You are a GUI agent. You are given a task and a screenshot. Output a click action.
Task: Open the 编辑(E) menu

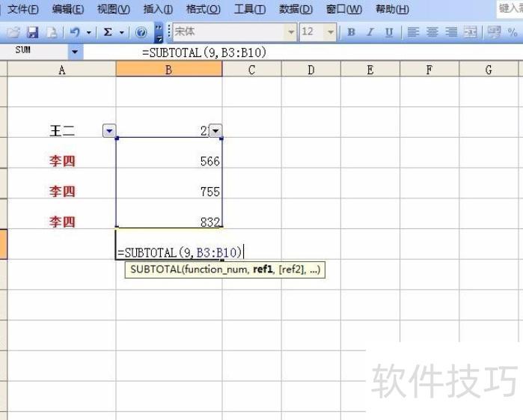click(67, 9)
